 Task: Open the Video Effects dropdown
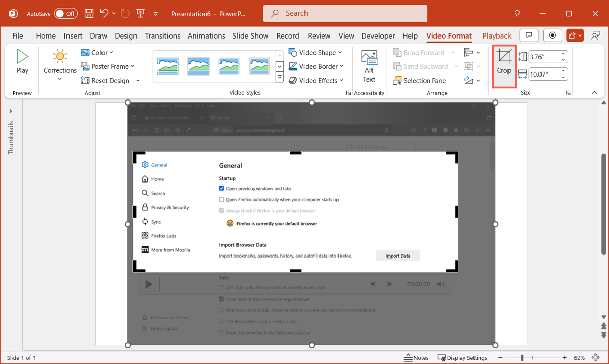[316, 80]
